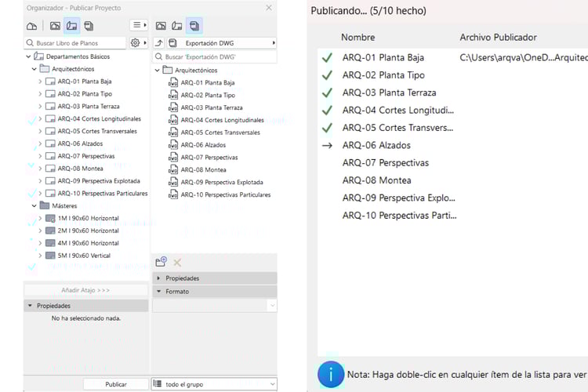Collapse the left Propiedades panel
588x392 pixels.
tap(86, 306)
